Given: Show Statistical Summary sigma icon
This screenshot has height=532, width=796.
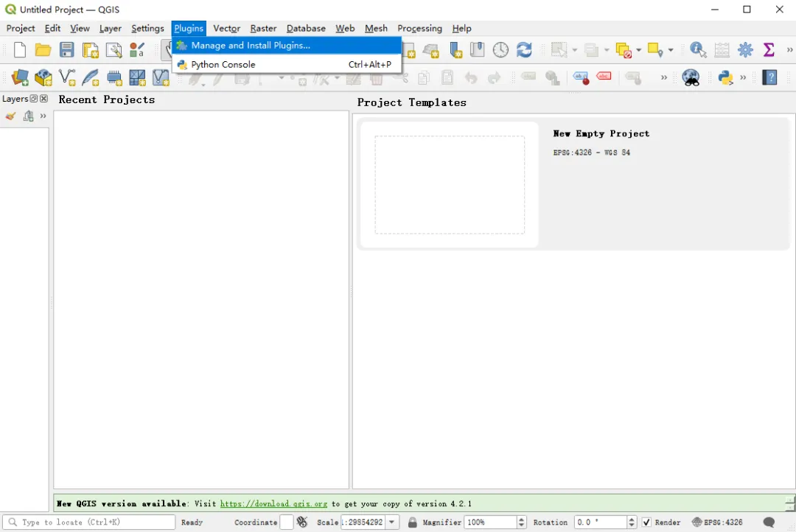Looking at the screenshot, I should pyautogui.click(x=769, y=50).
